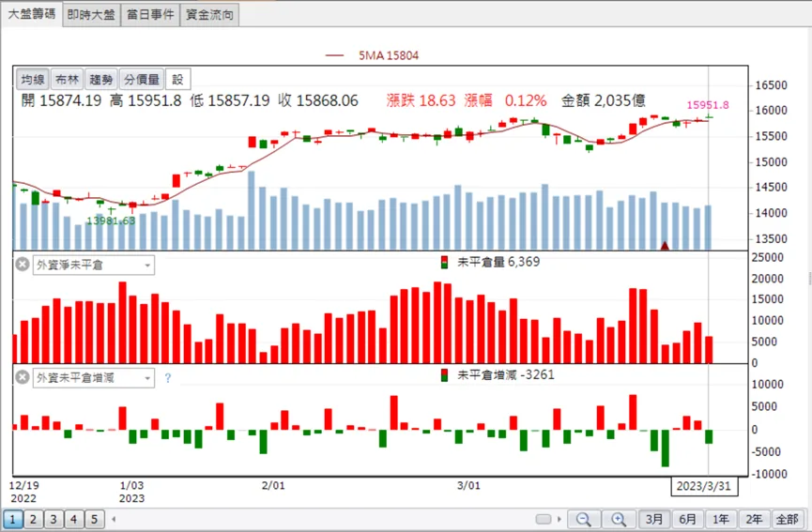Remove the 外資未平倉增減 indicator panel
812x532 pixels.
[23, 377]
